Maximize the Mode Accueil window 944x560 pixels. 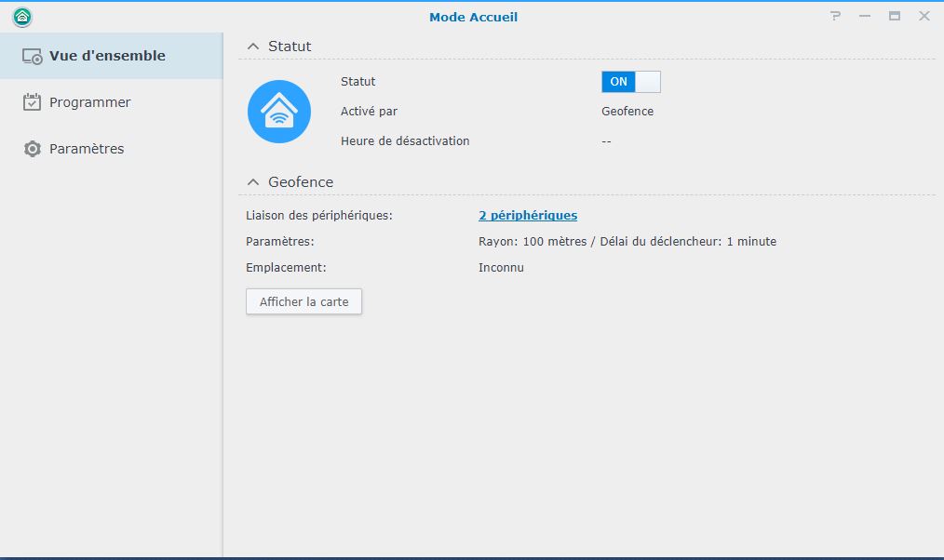pos(895,17)
